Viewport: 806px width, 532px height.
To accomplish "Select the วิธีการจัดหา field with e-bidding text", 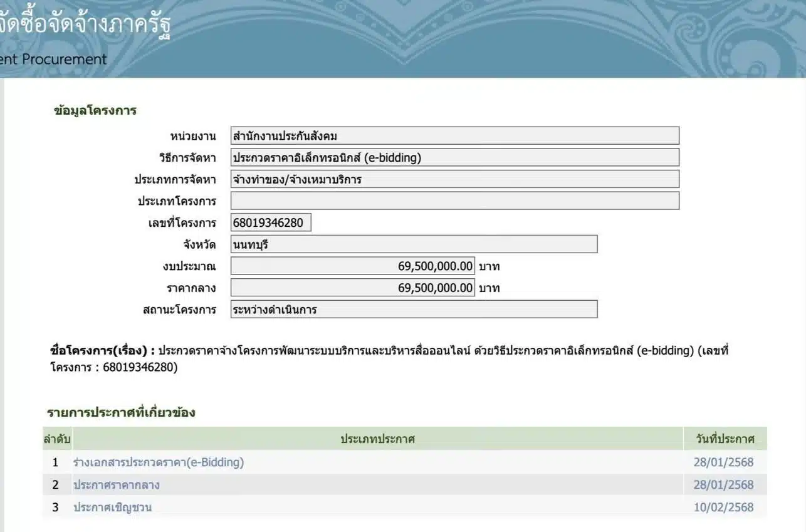I will tap(454, 157).
